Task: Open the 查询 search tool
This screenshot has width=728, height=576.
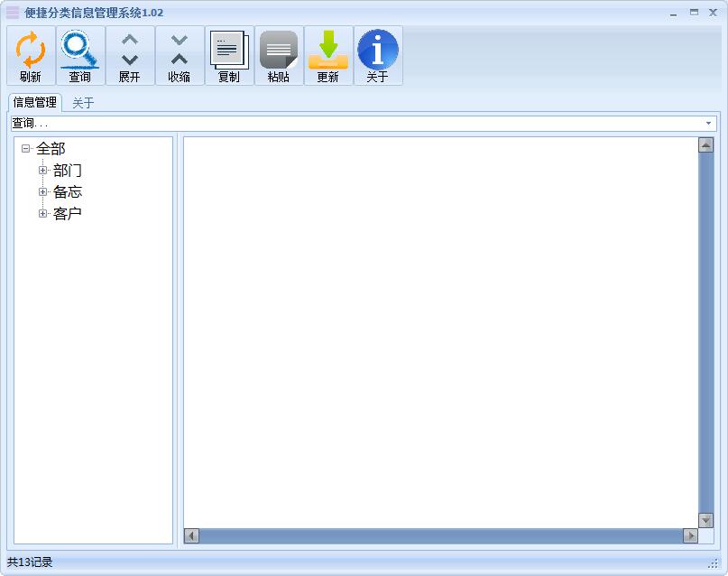Action: pyautogui.click(x=80, y=56)
